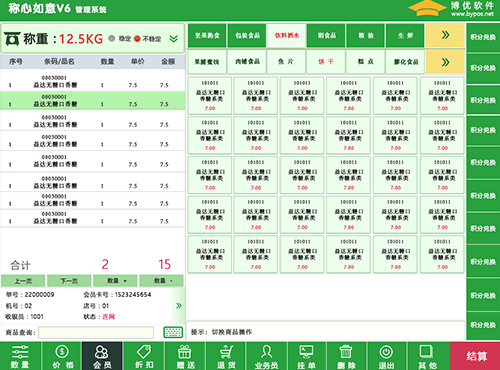Exit via the 退出 power icon
The width and height of the screenshot is (500, 370).
pyautogui.click(x=386, y=356)
